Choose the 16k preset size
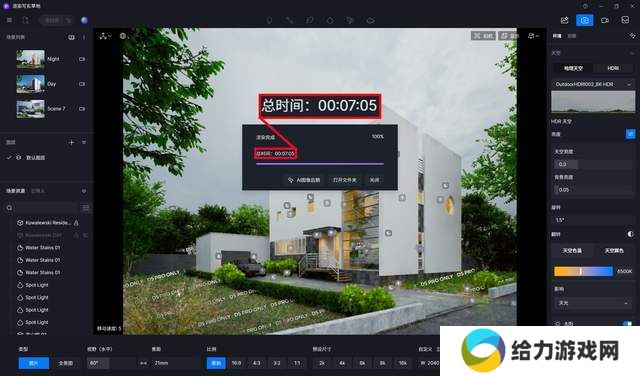The height and width of the screenshot is (376, 640). 402,363
